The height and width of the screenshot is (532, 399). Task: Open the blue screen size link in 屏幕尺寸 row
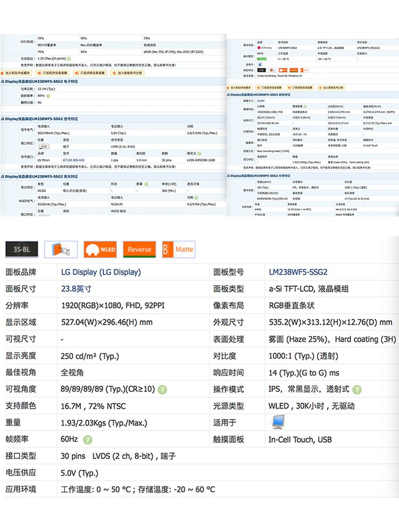point(261,101)
